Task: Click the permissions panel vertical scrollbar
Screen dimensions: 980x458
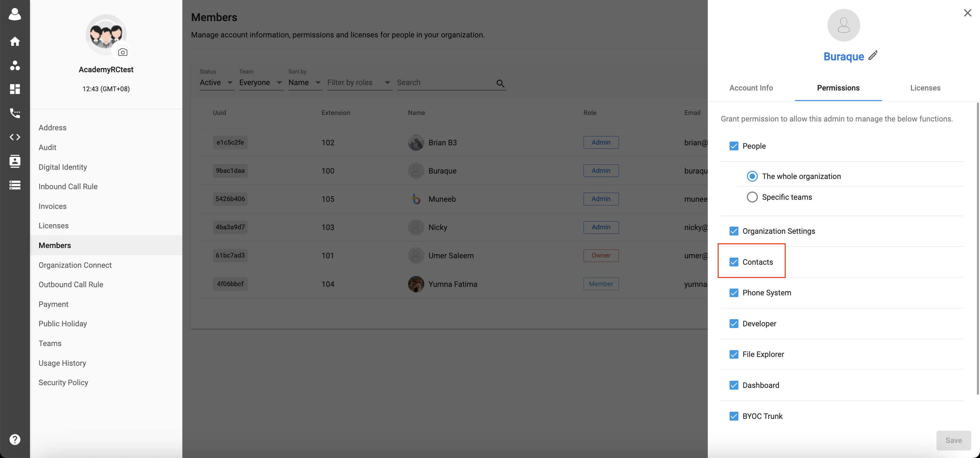Action: [x=977, y=248]
